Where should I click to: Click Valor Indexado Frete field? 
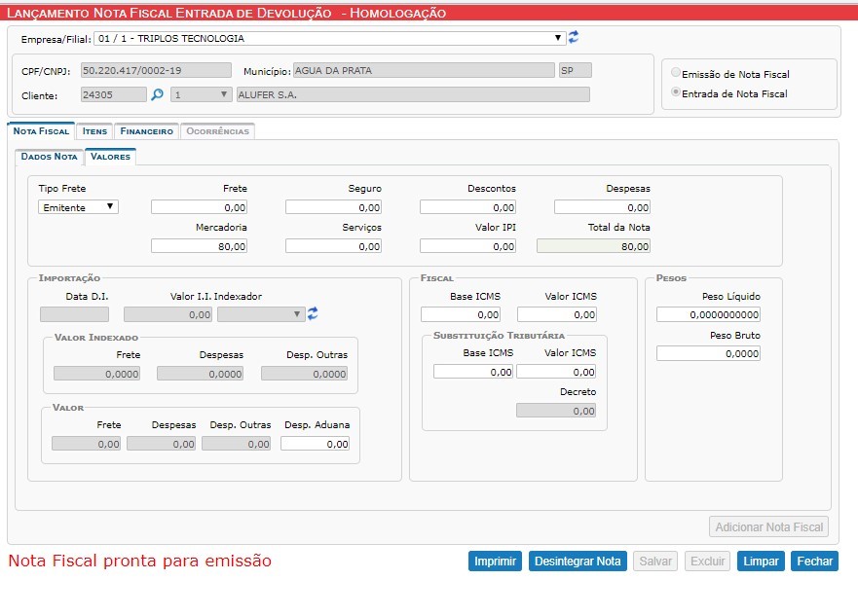(x=96, y=374)
